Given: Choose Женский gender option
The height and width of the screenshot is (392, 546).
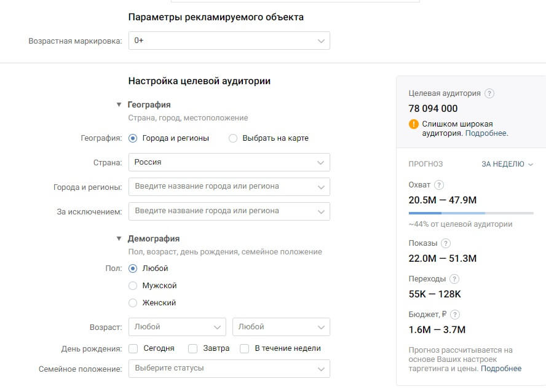Looking at the screenshot, I should click(x=133, y=303).
